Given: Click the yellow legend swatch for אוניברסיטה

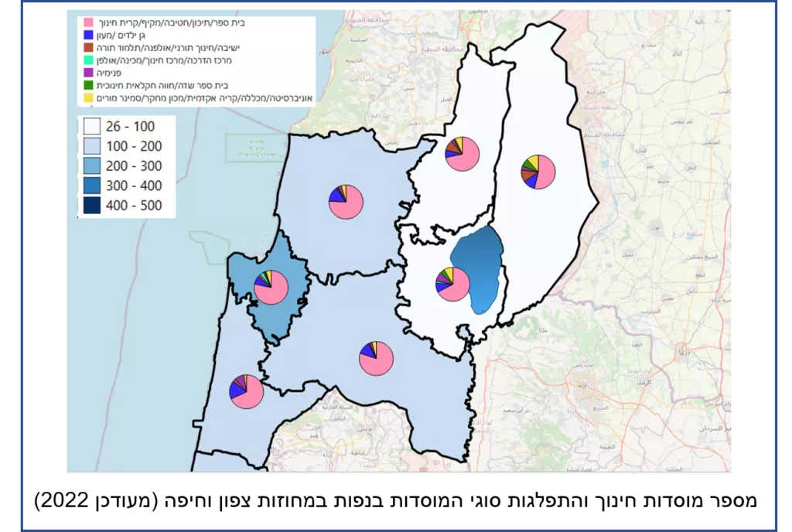Looking at the screenshot, I should (88, 98).
